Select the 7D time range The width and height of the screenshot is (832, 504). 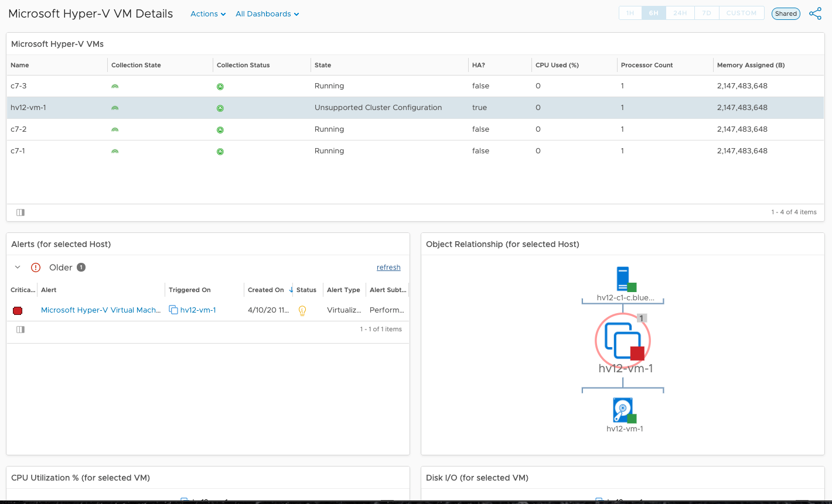click(707, 13)
